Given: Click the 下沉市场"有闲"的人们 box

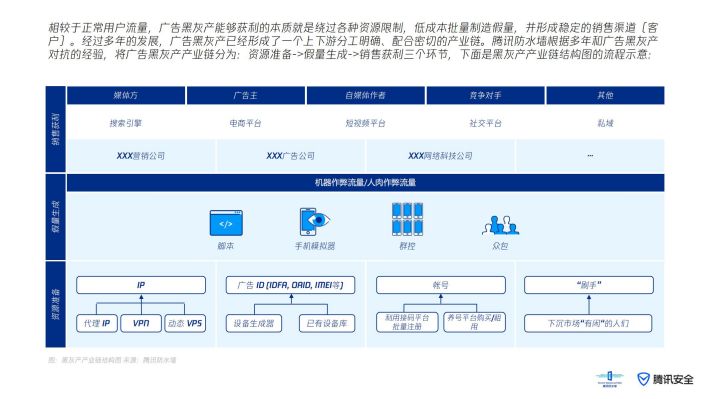Looking at the screenshot, I should 588,323.
